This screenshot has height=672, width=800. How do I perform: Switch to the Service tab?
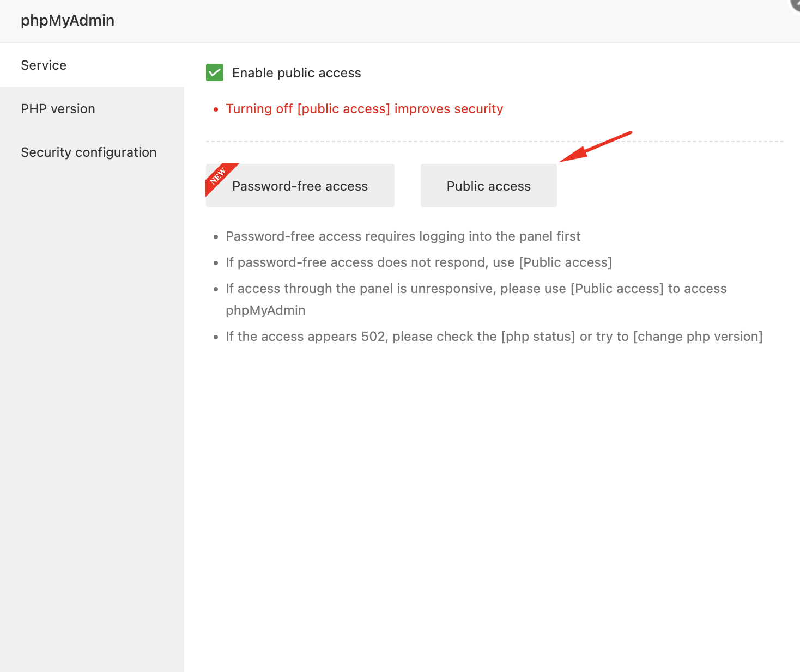[44, 65]
